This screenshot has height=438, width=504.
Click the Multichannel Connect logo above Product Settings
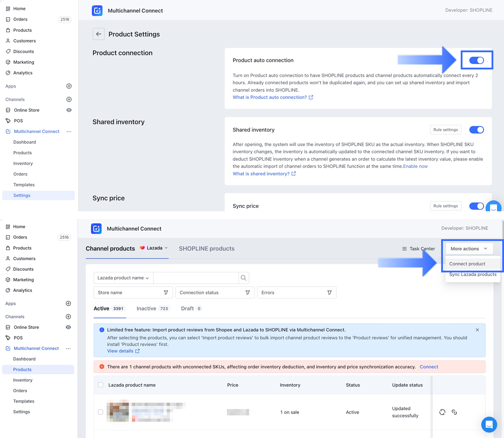(x=97, y=11)
